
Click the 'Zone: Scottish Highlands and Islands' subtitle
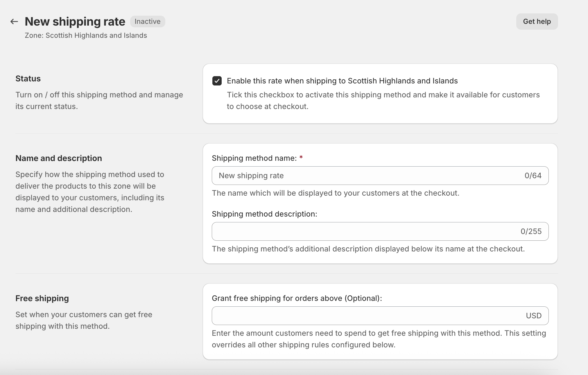pos(86,35)
